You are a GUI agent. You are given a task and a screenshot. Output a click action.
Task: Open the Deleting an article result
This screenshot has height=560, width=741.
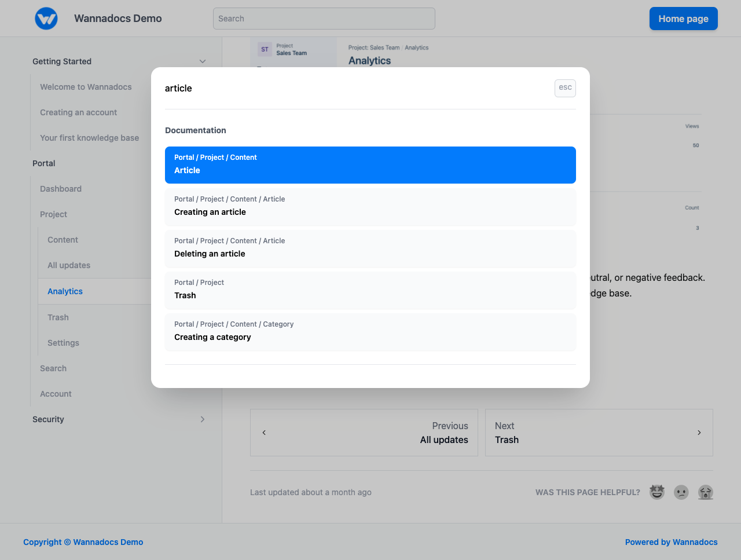tap(370, 248)
